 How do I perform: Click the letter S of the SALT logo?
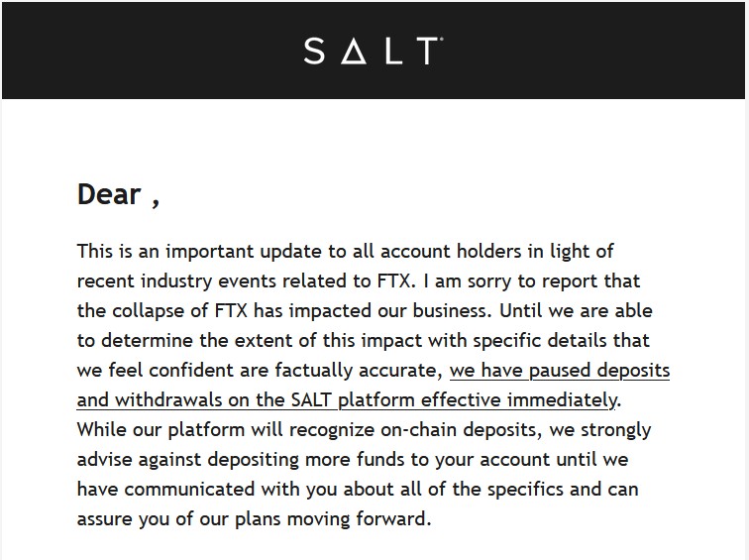tap(314, 51)
